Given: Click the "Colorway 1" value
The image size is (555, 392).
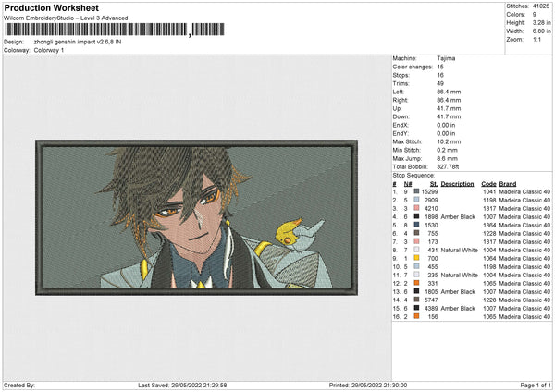Looking at the screenshot, I should point(49,50).
